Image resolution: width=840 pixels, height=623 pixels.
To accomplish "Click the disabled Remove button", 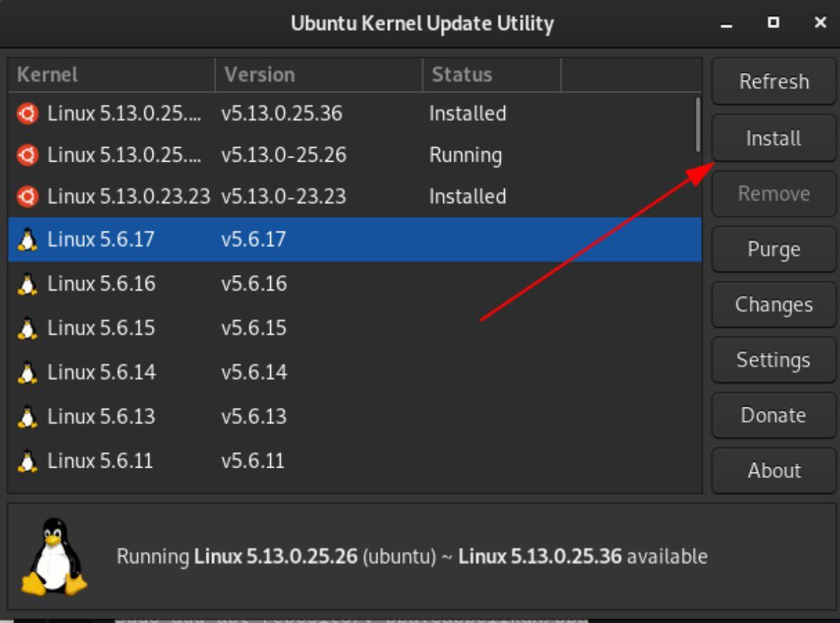I will (x=773, y=193).
